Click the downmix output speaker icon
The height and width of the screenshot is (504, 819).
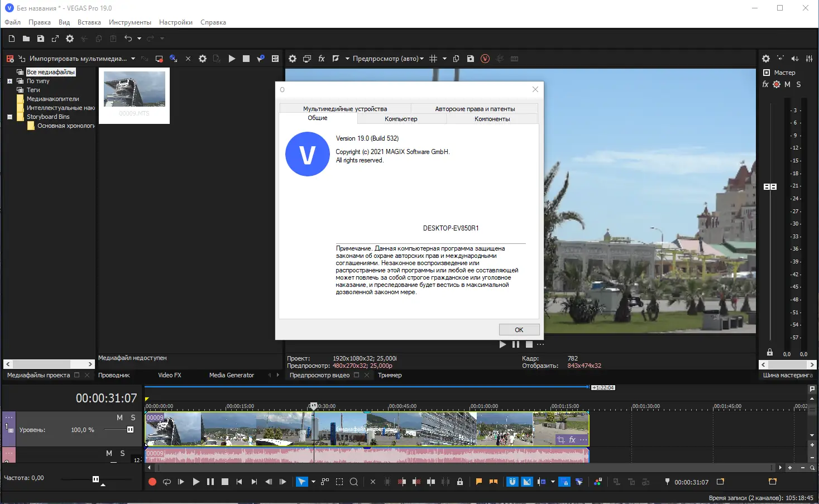click(795, 59)
